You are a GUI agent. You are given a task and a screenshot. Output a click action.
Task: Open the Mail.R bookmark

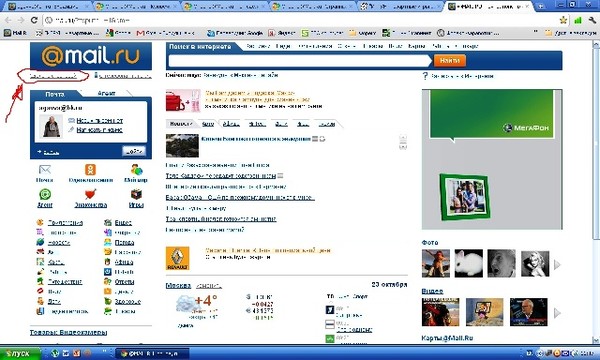[x=16, y=33]
